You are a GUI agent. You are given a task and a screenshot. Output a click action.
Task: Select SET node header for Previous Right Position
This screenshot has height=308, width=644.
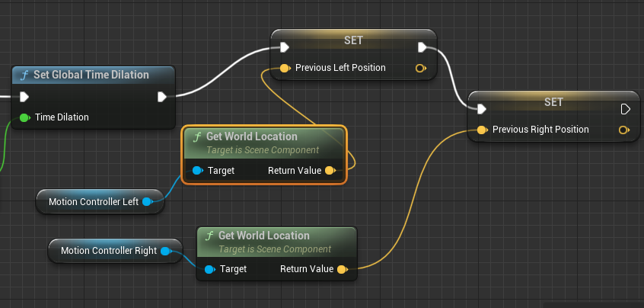point(553,102)
